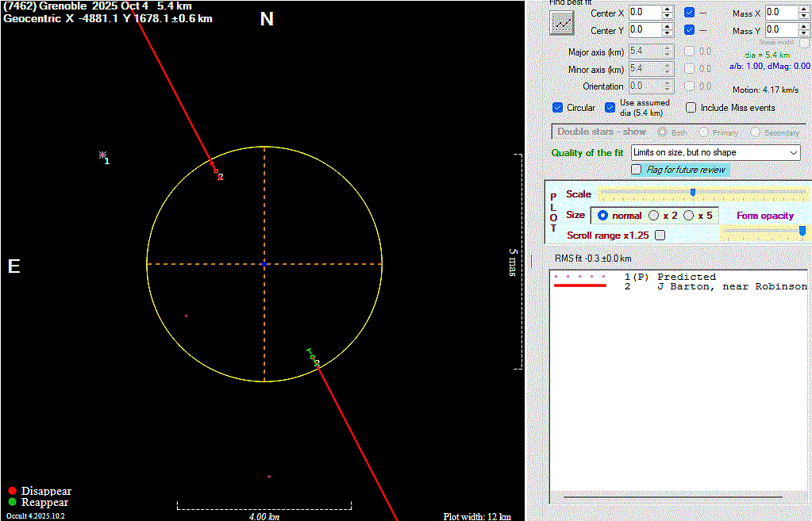The height and width of the screenshot is (521, 812).
Task: Enable Include Miss events
Action: (691, 108)
